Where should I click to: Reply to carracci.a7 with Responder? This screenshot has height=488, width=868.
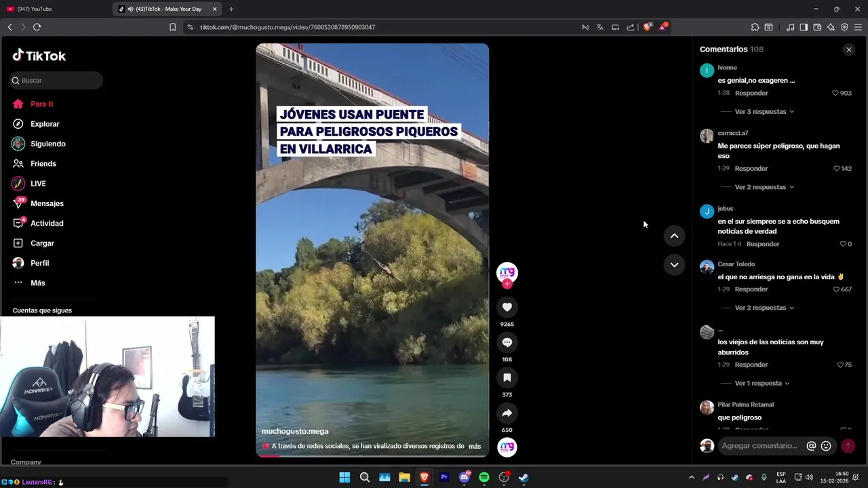[x=751, y=168]
